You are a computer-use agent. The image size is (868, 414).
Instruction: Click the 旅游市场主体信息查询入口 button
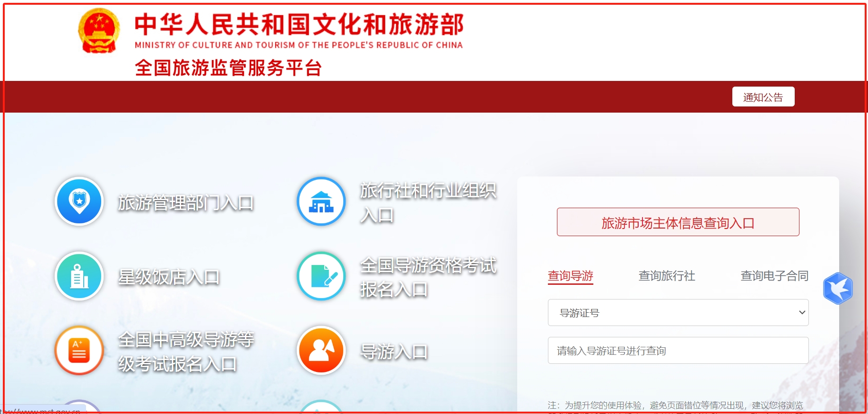678,222
